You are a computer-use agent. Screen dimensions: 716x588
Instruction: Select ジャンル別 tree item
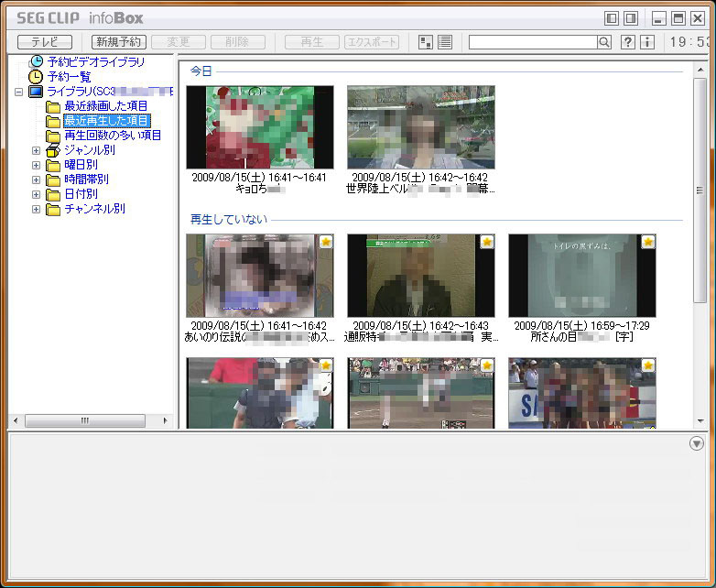90,150
